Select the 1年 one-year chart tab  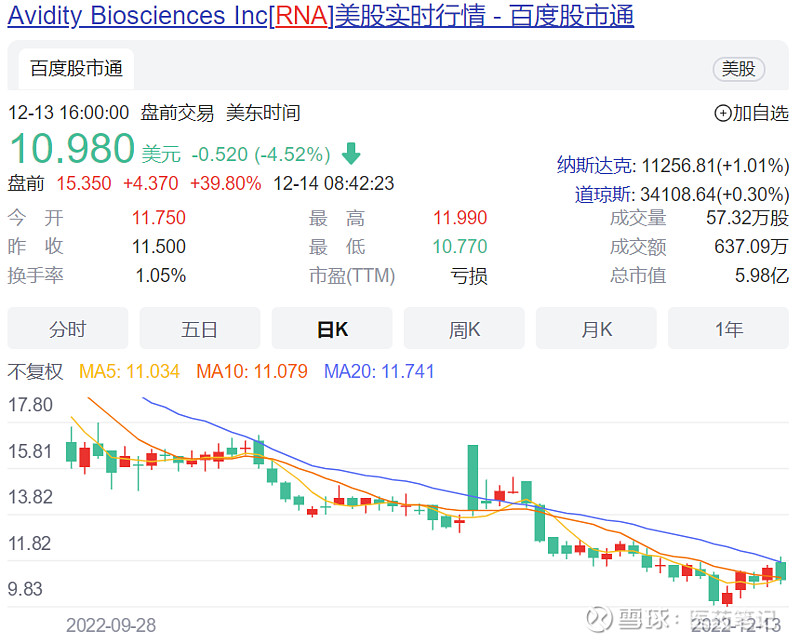[x=728, y=328]
